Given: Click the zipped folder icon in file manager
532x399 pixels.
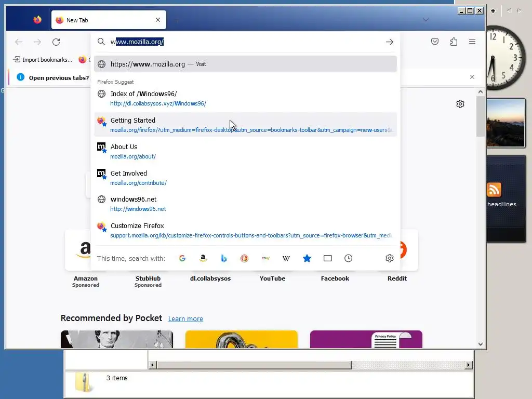Looking at the screenshot, I should tap(83, 382).
